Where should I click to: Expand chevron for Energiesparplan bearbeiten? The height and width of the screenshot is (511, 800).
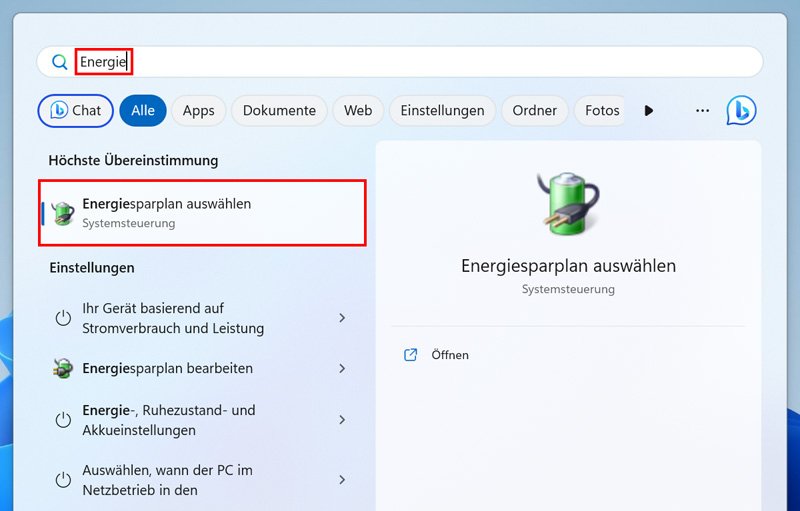pyautogui.click(x=342, y=368)
